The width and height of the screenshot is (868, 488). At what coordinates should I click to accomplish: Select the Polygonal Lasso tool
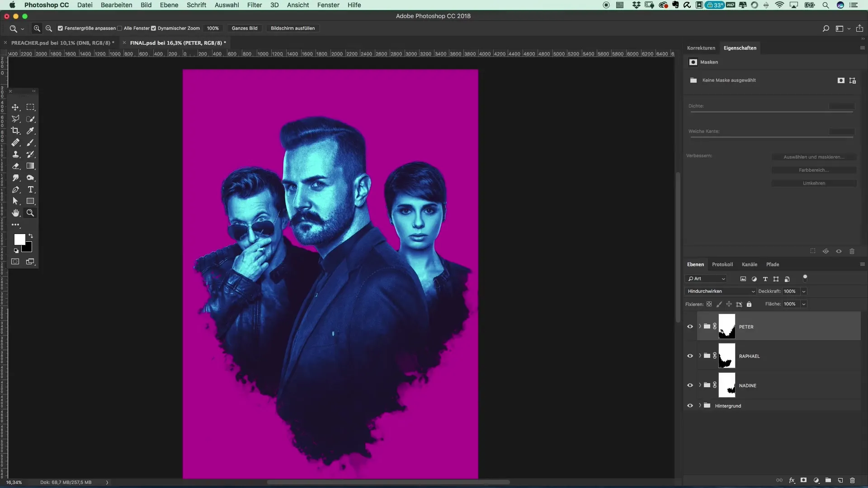(15, 119)
